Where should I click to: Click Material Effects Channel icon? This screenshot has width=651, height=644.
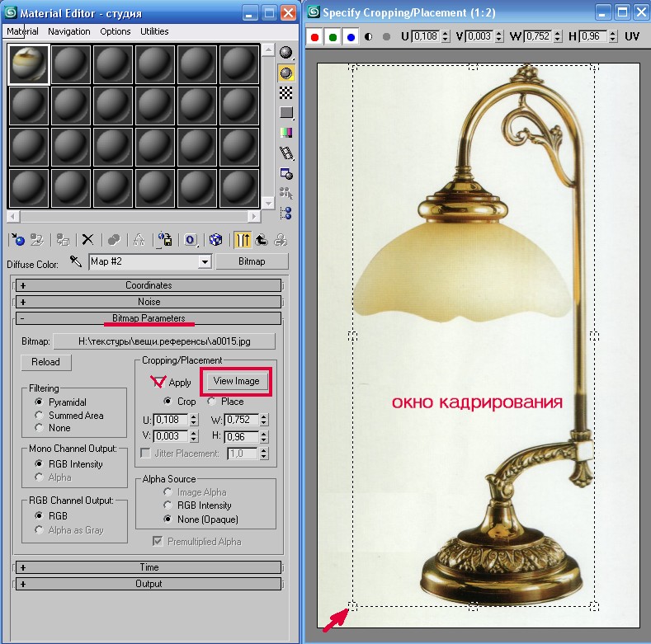click(x=190, y=240)
